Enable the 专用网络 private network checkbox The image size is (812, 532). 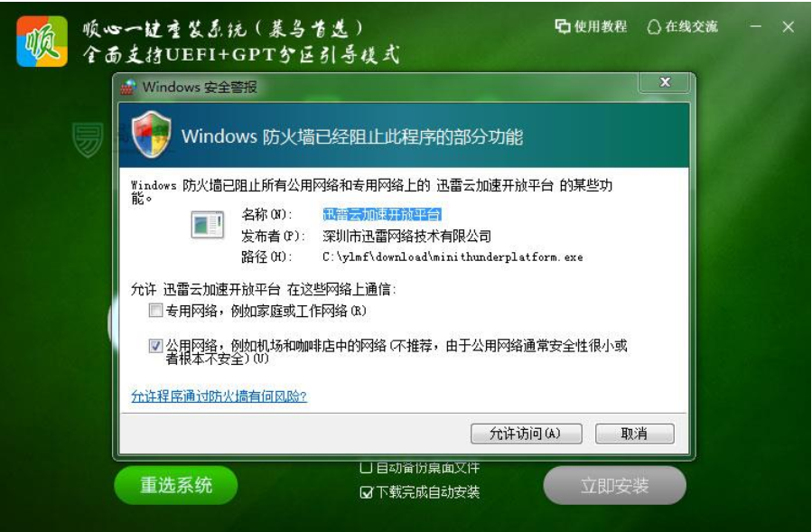pos(155,311)
